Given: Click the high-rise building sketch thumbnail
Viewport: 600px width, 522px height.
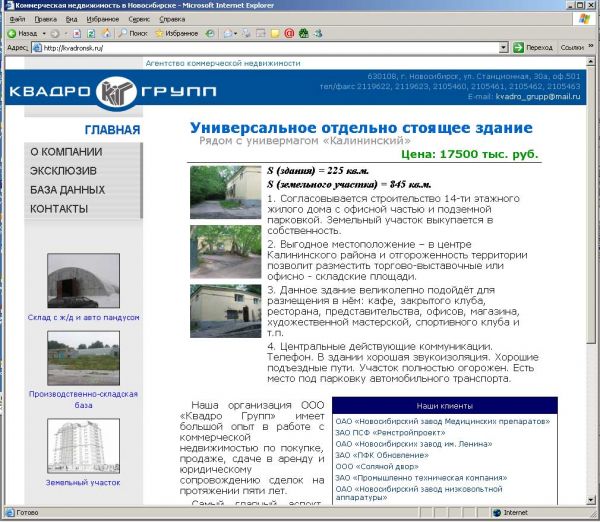Looking at the screenshot, I should point(83,446).
